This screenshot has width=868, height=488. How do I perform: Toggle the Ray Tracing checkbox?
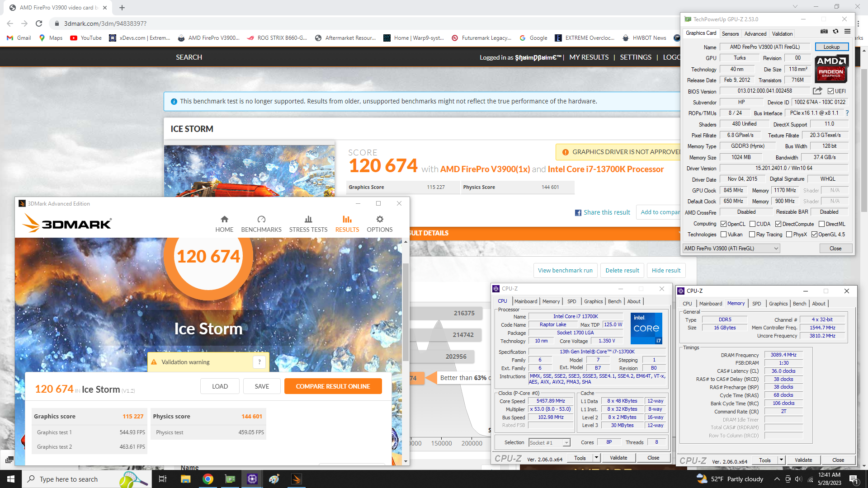[x=752, y=235]
